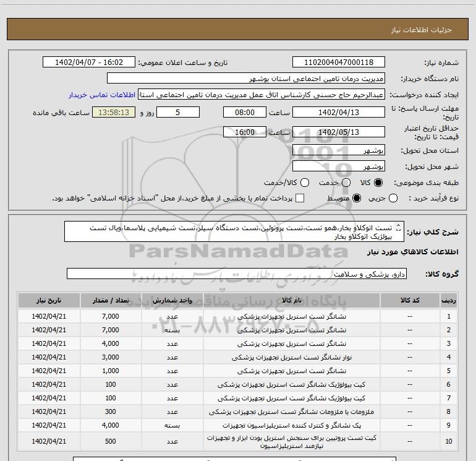Click the description box scroll arrows
Image resolution: width=476 pixels, height=461 pixels.
[x=399, y=227]
